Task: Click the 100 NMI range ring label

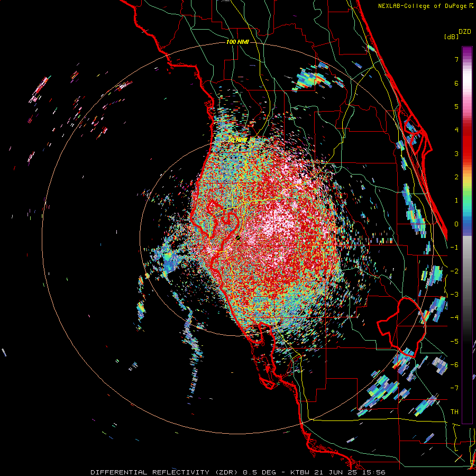Action: click(x=237, y=42)
